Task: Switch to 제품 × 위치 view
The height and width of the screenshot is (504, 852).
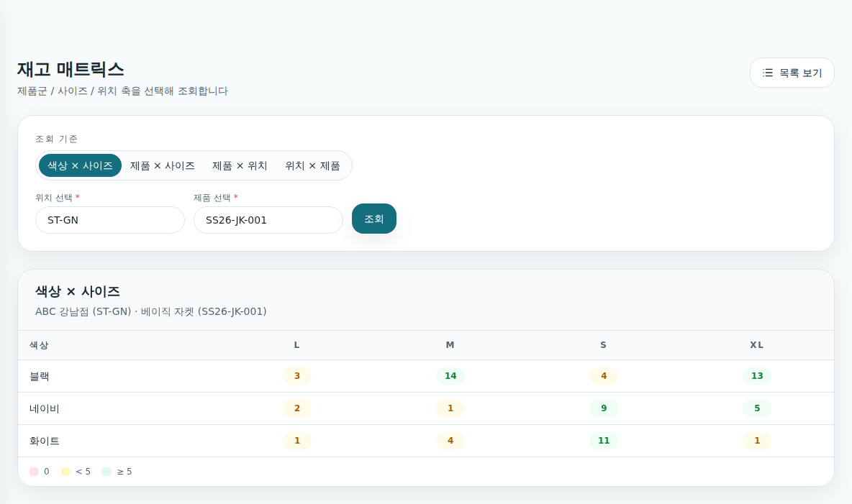Action: tap(240, 165)
